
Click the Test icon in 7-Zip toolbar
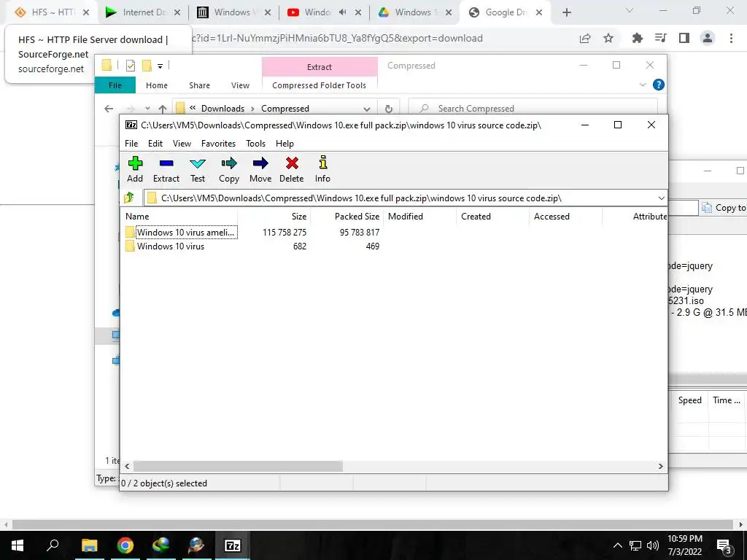tap(198, 163)
